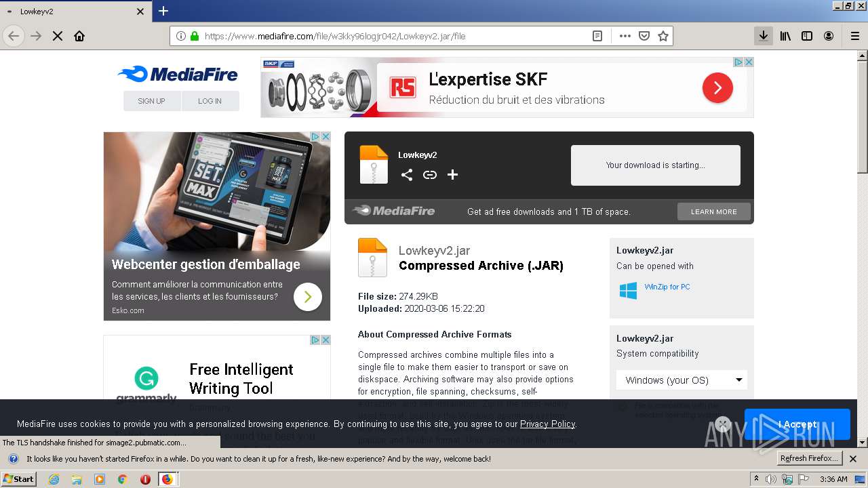Viewport: 868px width, 488px height.
Task: Click the MediaFire logo
Action: click(178, 75)
